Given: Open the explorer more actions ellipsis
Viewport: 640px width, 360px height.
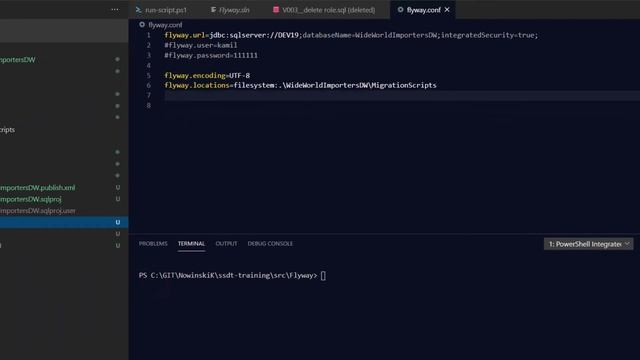Looking at the screenshot, I should pyautogui.click(x=115, y=9).
